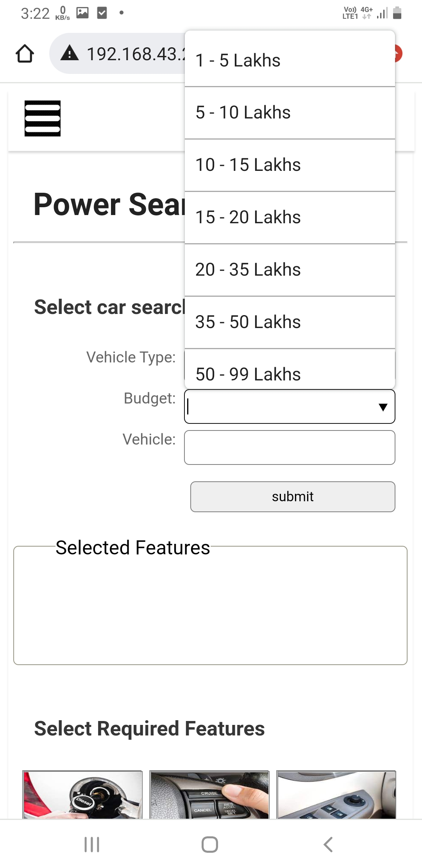Choose 1 - 5 Lakhs budget option
Viewport: 422px width, 868px height.
point(290,60)
